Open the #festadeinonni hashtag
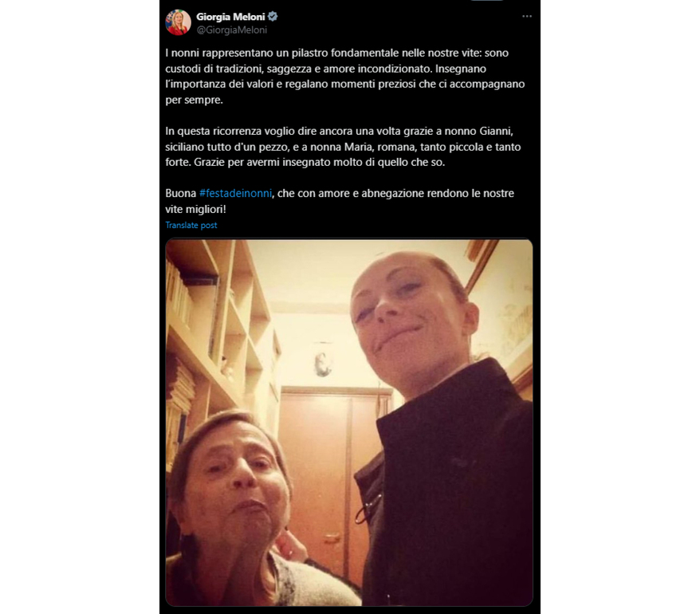Image resolution: width=700 pixels, height=614 pixels. click(x=235, y=193)
